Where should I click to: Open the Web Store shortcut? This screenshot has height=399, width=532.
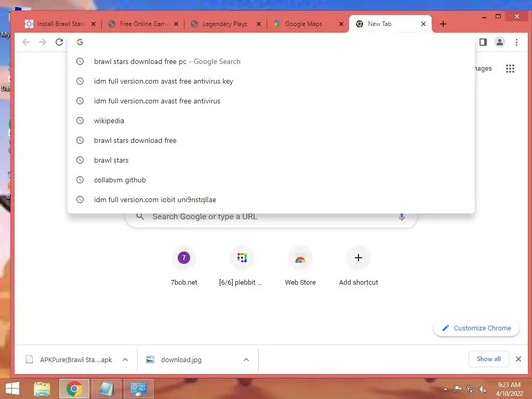click(300, 267)
